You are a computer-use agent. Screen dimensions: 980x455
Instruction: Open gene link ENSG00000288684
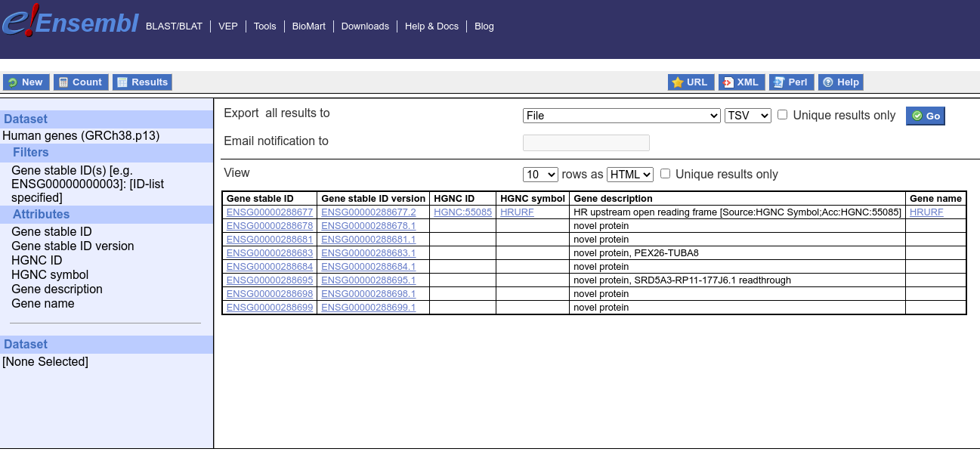pyautogui.click(x=270, y=267)
